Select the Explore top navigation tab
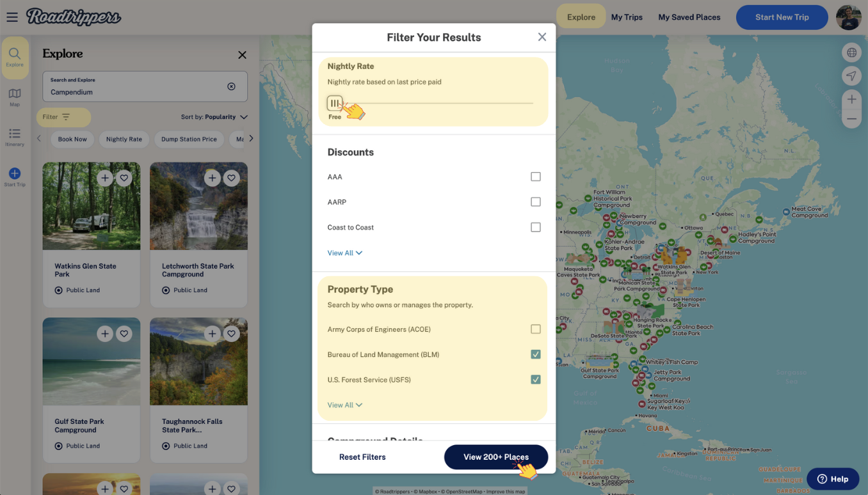The image size is (868, 495). [581, 17]
